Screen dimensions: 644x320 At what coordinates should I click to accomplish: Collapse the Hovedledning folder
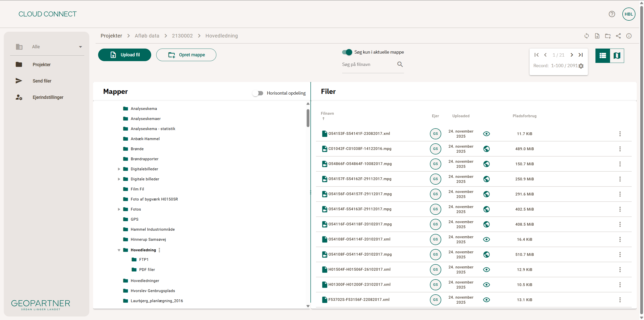click(119, 250)
